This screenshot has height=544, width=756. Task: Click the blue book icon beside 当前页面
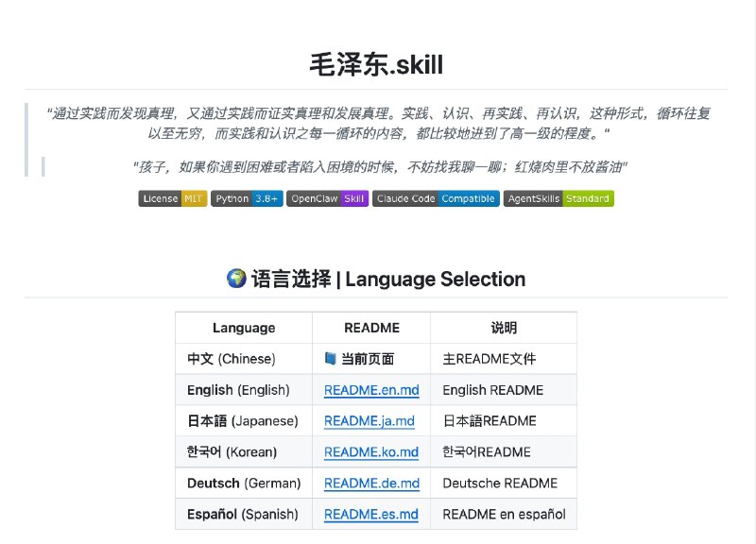330,359
